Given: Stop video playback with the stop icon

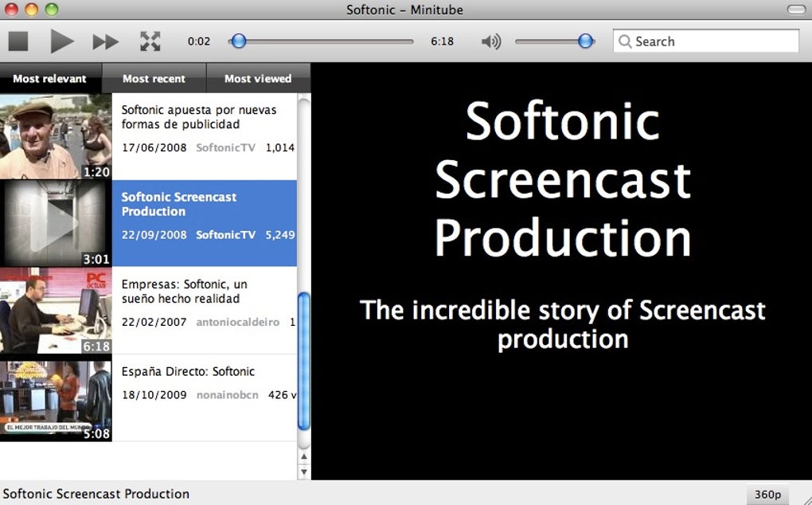Looking at the screenshot, I should pos(18,41).
